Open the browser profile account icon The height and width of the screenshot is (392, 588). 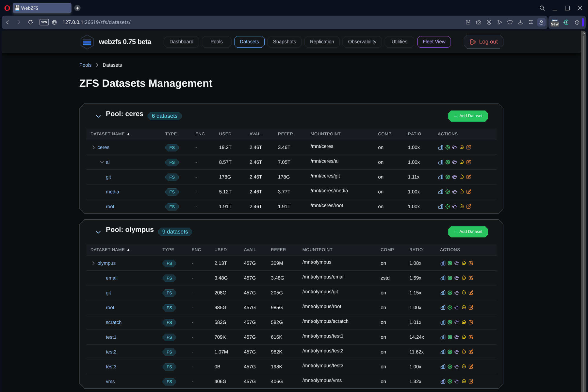[x=541, y=22]
